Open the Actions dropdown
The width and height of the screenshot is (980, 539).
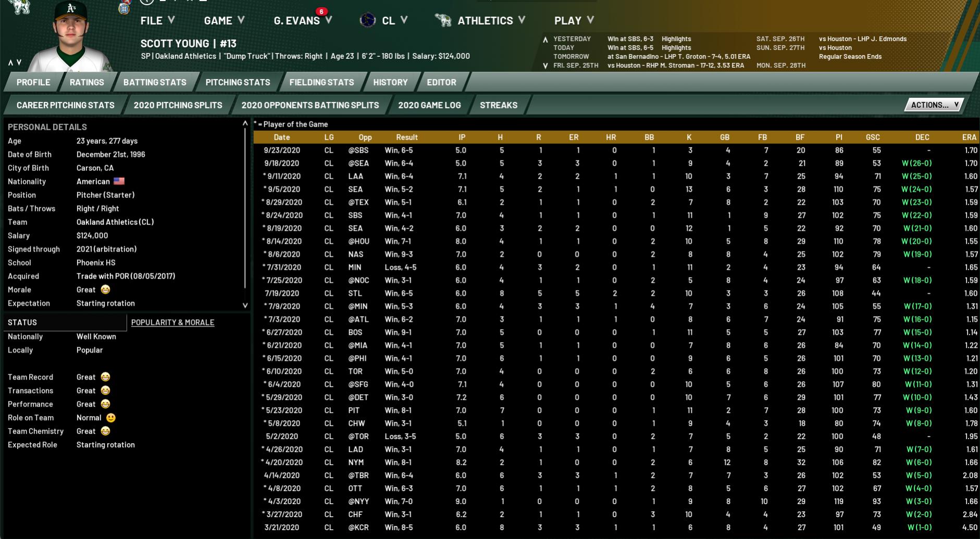click(x=934, y=105)
